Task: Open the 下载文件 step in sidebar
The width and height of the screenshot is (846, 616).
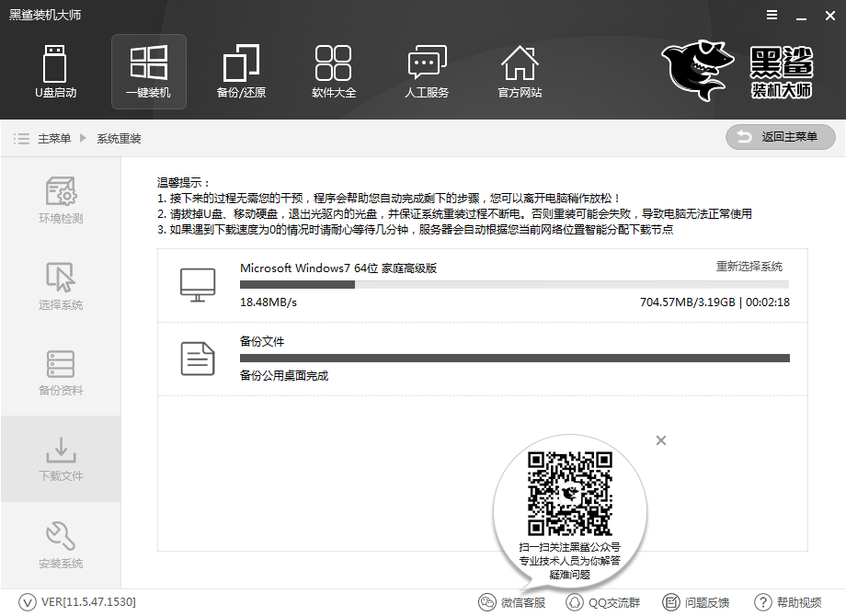Action: [x=60, y=458]
